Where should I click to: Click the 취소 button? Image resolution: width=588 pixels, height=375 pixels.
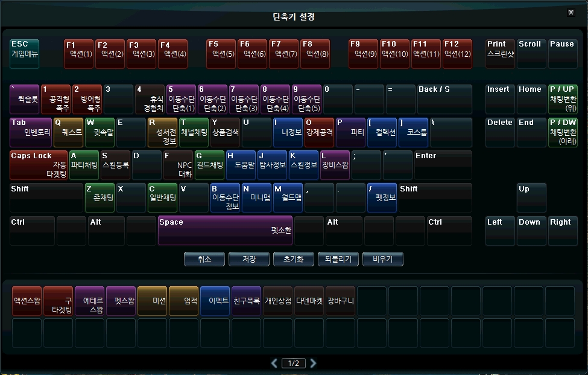coord(204,259)
